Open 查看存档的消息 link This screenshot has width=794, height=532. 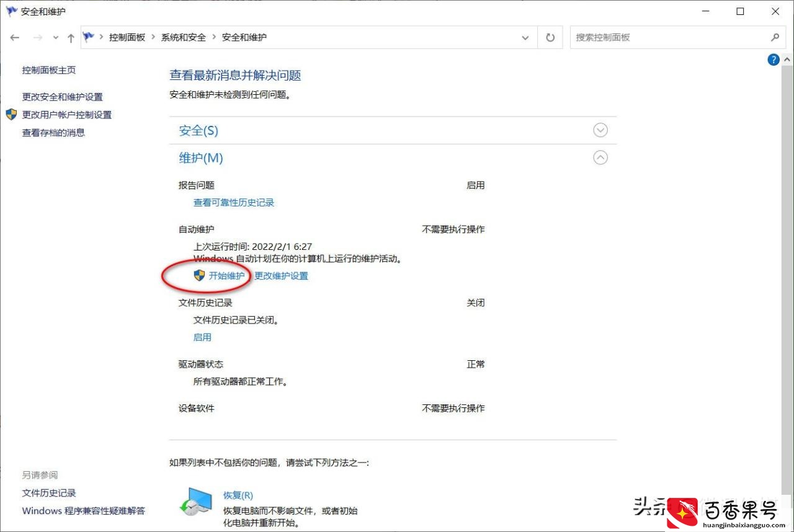53,132
